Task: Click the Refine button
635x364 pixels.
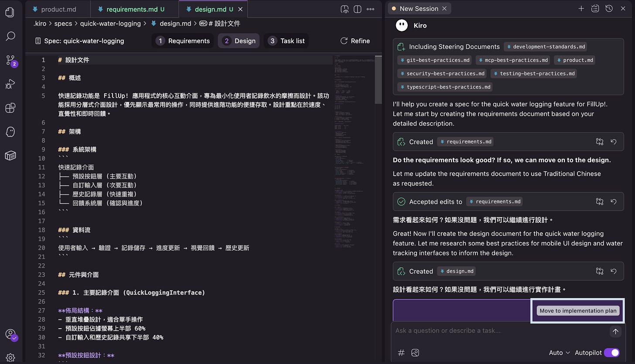Action: pos(355,41)
